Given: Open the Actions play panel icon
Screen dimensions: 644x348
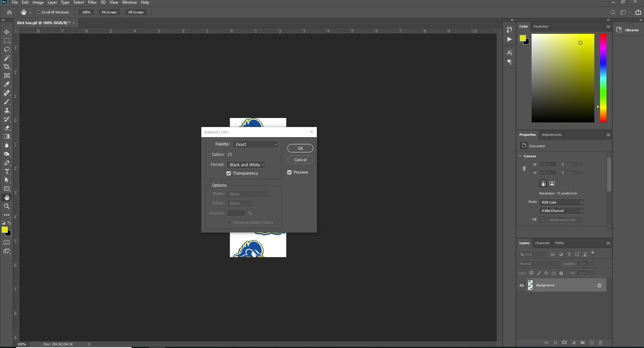Looking at the screenshot, I should point(509,39).
